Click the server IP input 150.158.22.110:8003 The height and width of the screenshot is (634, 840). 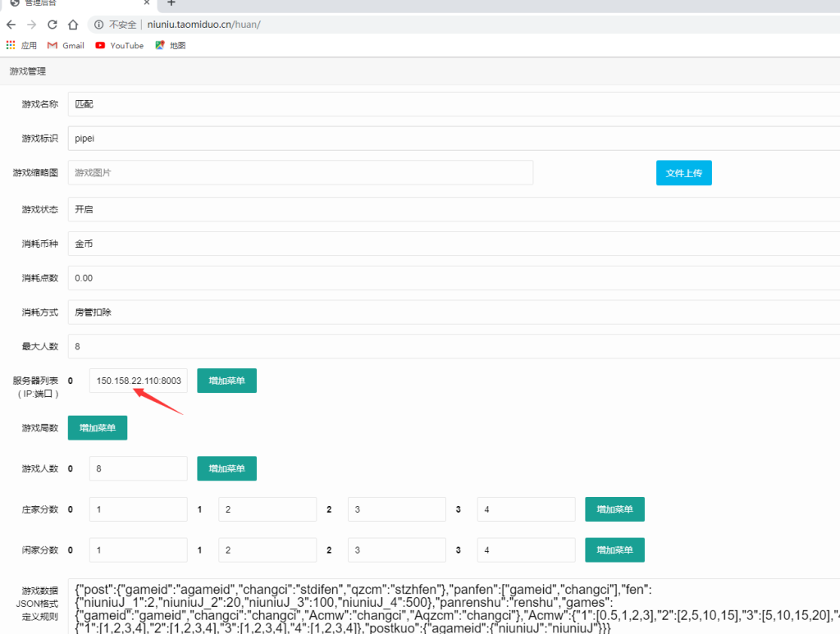click(138, 381)
